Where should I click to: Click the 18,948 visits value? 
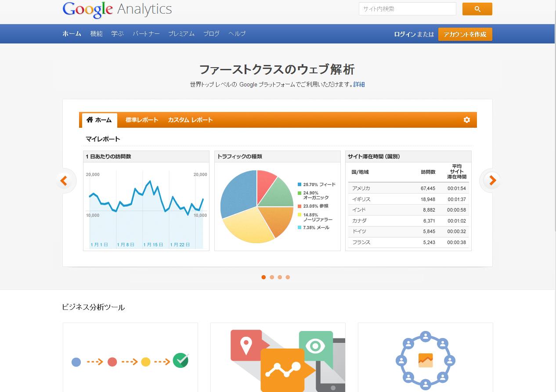tap(428, 199)
